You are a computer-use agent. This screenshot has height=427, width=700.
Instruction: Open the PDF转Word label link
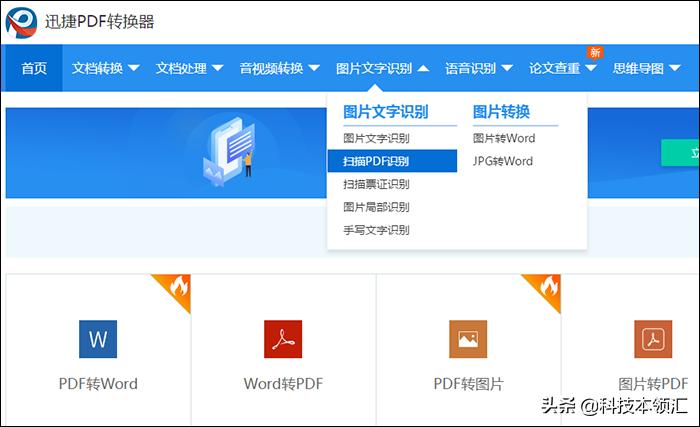[98, 384]
